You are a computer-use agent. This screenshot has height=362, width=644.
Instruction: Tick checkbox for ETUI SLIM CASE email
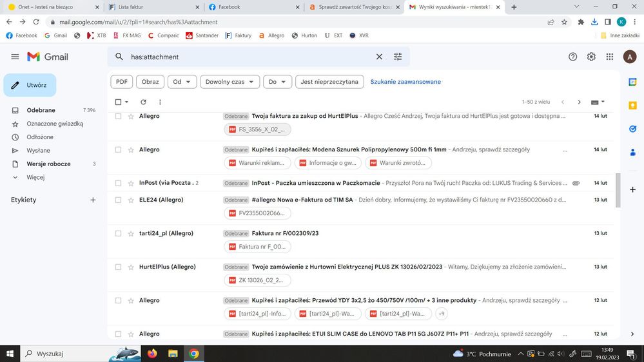118,334
